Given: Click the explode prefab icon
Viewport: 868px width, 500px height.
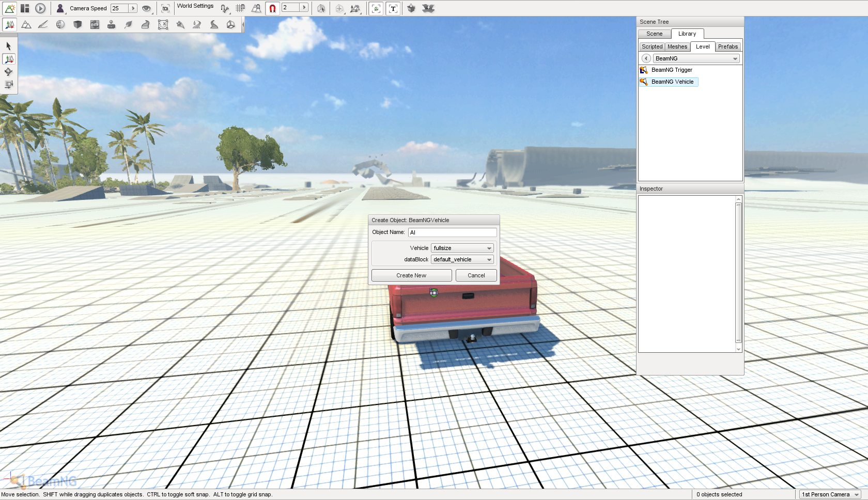Looking at the screenshot, I should click(x=428, y=8).
